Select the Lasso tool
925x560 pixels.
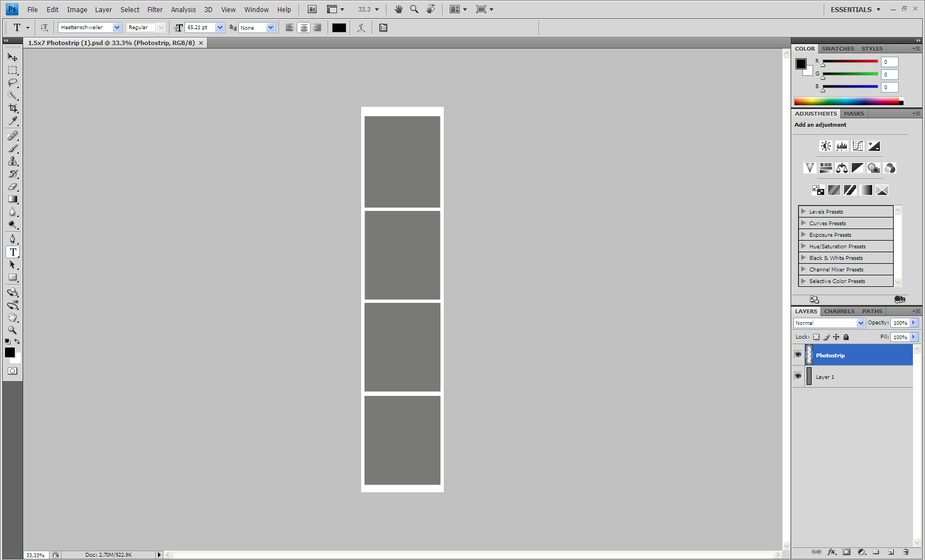tap(13, 83)
